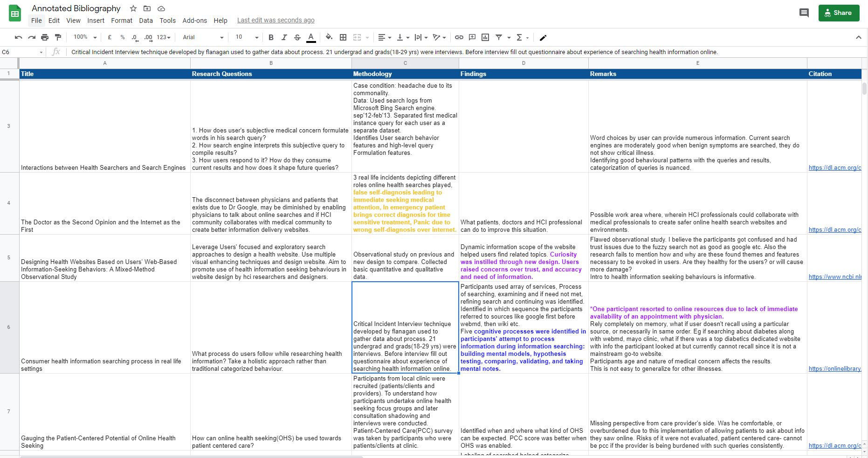
Task: Open the dl.acm.org link in row 7
Action: coord(834,445)
